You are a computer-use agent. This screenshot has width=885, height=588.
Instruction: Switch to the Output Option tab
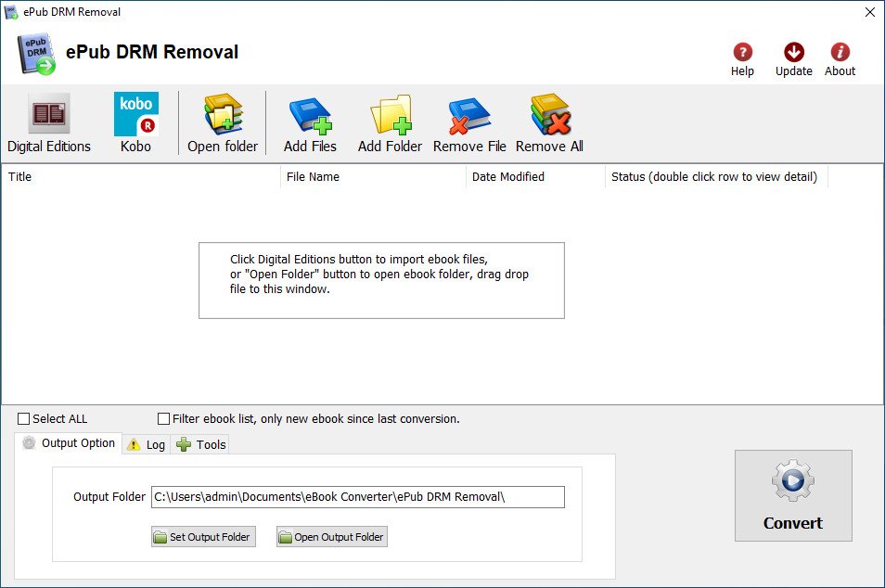pyautogui.click(x=69, y=443)
